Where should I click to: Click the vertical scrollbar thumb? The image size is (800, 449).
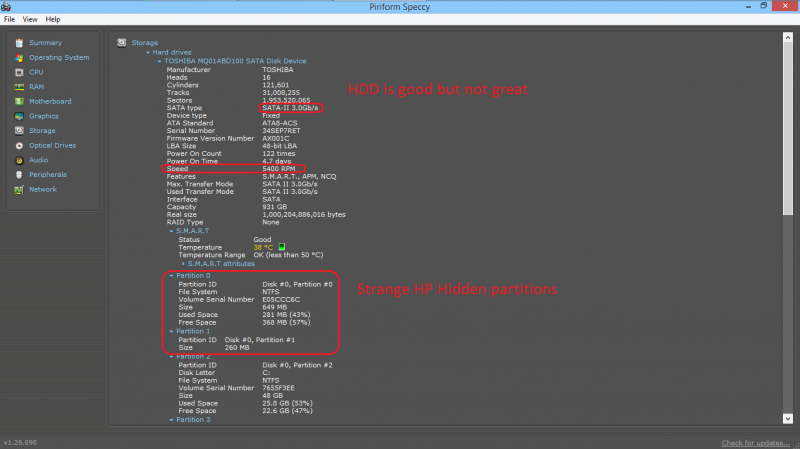[x=788, y=129]
